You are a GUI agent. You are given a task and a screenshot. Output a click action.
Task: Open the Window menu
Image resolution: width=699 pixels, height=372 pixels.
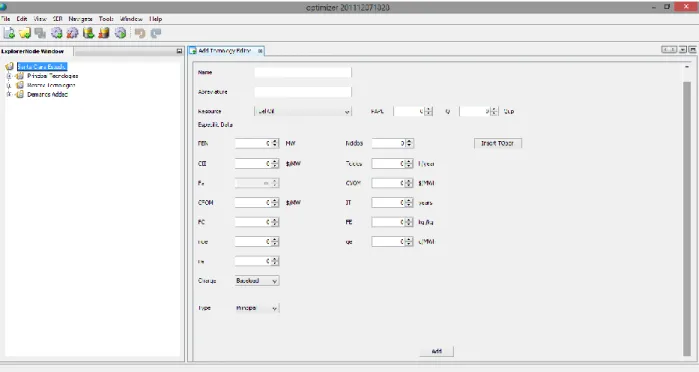point(131,19)
